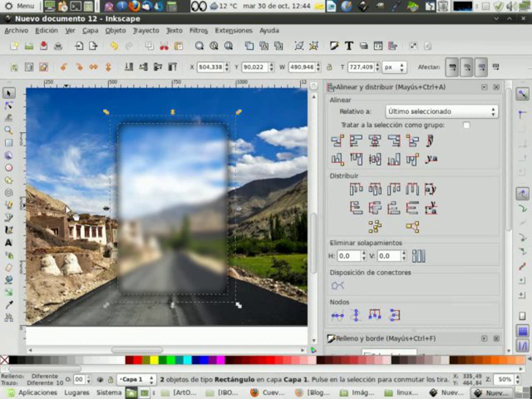Toggle the width-height lock ratio icon
The height and width of the screenshot is (399, 532).
click(329, 67)
